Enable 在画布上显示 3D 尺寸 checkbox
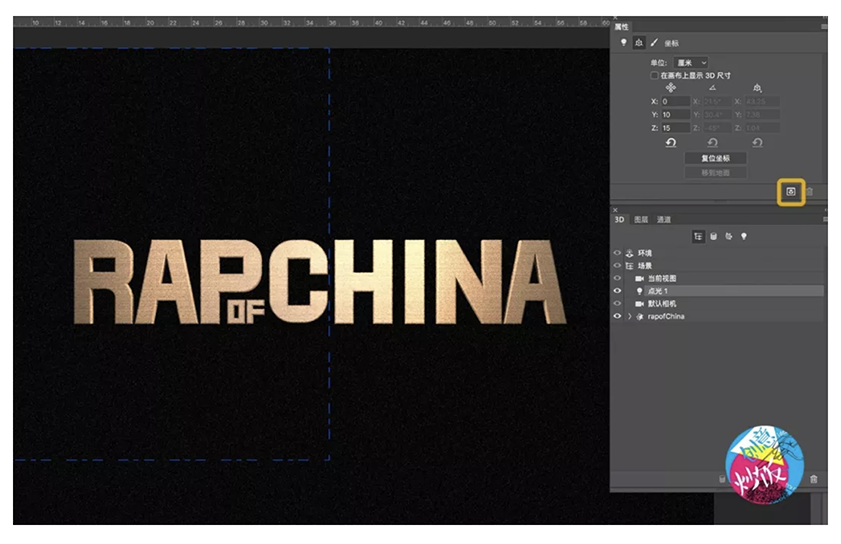Screen dimensions: 841x544 pyautogui.click(x=654, y=75)
